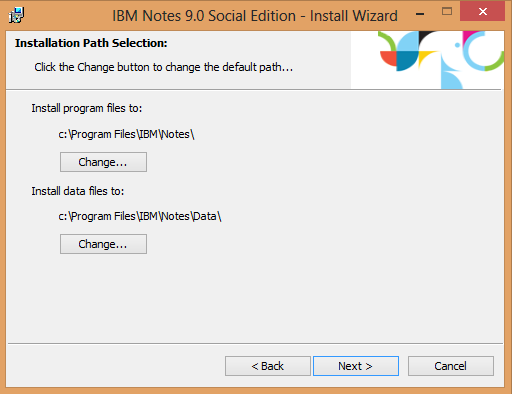Close the Install Wizard window
Viewport: 512px width, 394px height.
(x=482, y=12)
